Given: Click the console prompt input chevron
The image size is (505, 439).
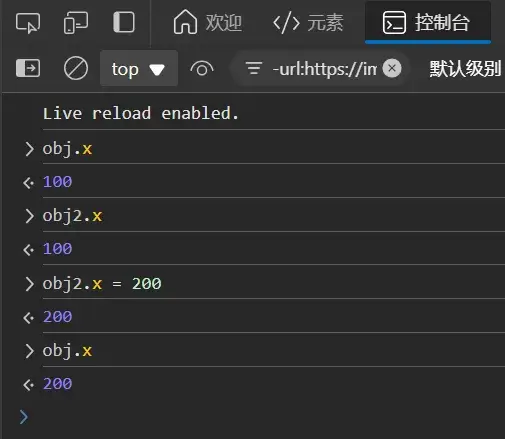Looking at the screenshot, I should 23,417.
